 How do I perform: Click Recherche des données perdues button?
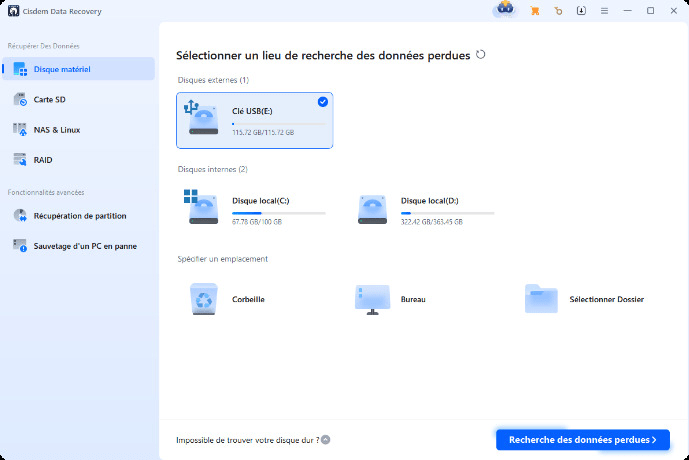[582, 439]
